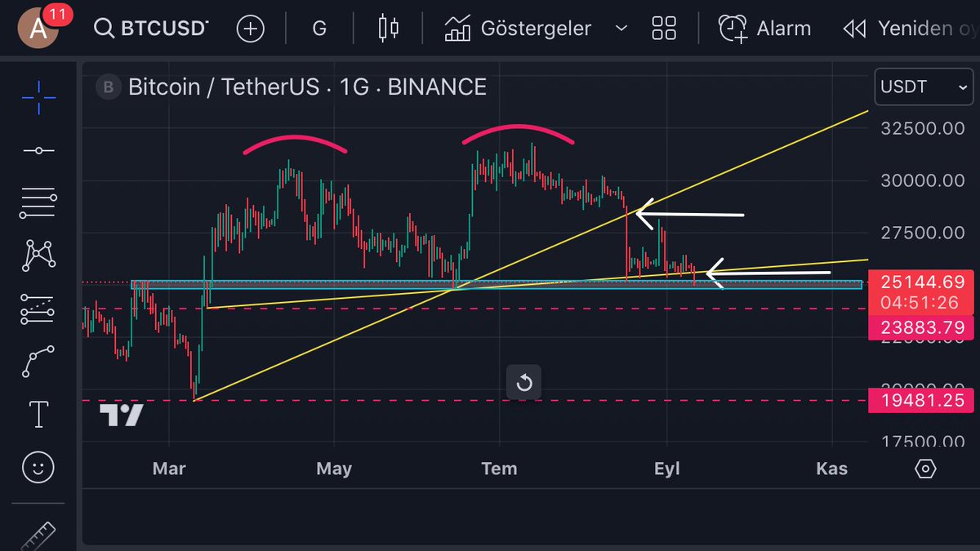Select the Text annotation tool
The image size is (980, 551).
pyautogui.click(x=39, y=414)
